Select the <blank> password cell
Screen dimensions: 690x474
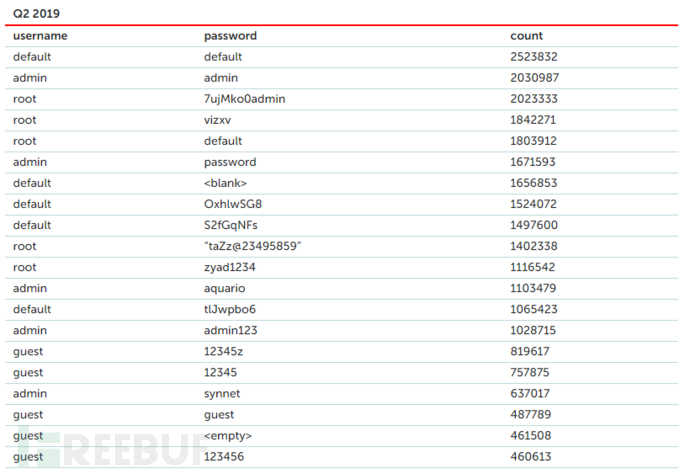click(225, 183)
